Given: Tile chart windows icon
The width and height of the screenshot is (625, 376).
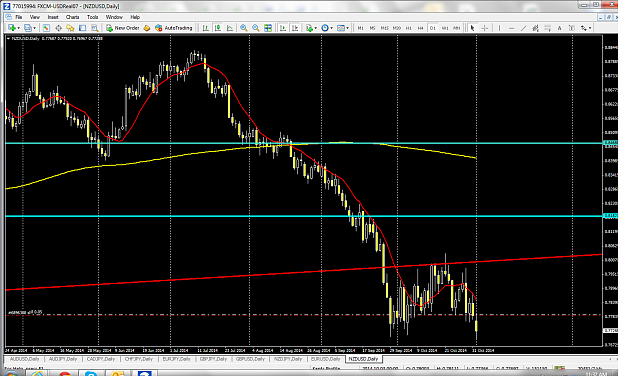Looking at the screenshot, I should pyautogui.click(x=268, y=28).
